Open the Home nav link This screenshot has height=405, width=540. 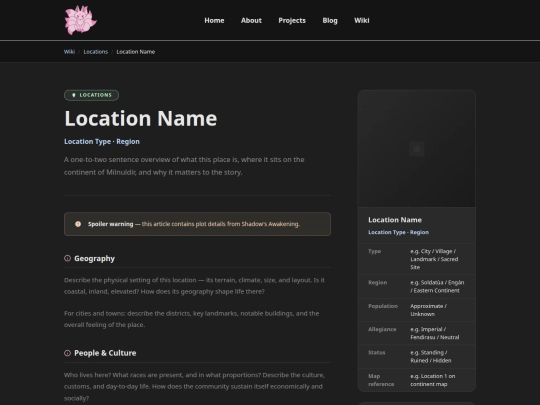tap(214, 20)
